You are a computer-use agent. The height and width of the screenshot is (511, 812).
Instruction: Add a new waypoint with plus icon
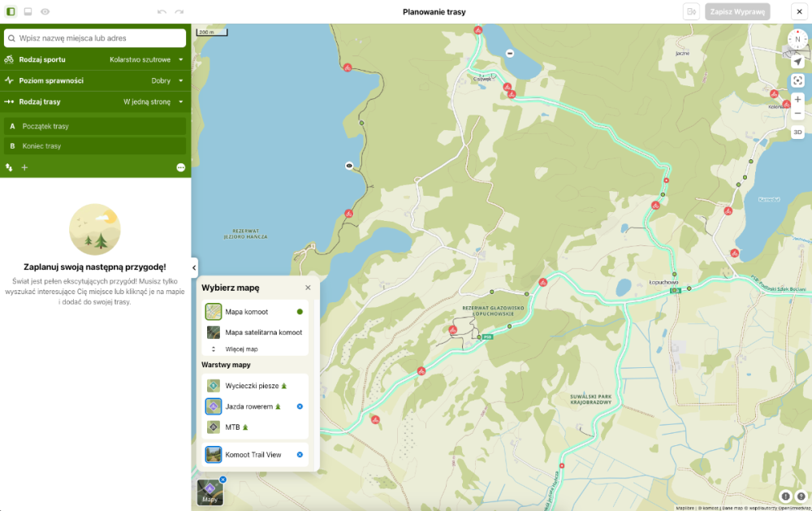pos(24,167)
